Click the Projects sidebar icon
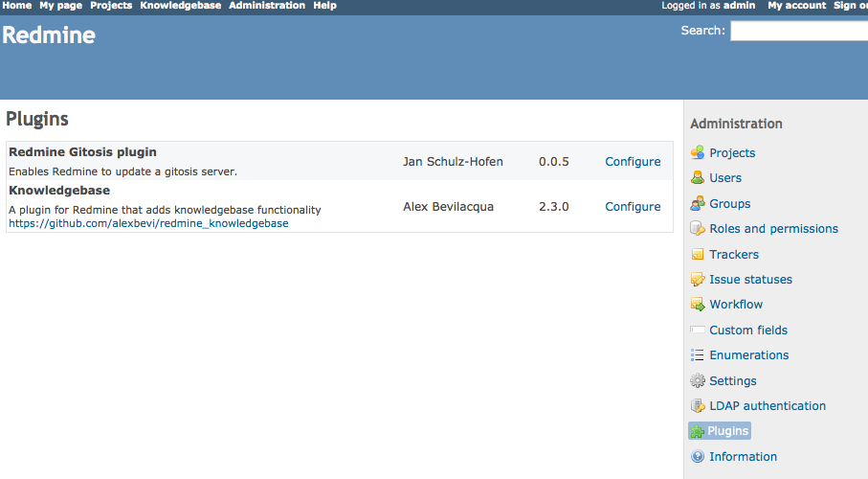Viewport: 868px width, 479px height. [x=698, y=152]
